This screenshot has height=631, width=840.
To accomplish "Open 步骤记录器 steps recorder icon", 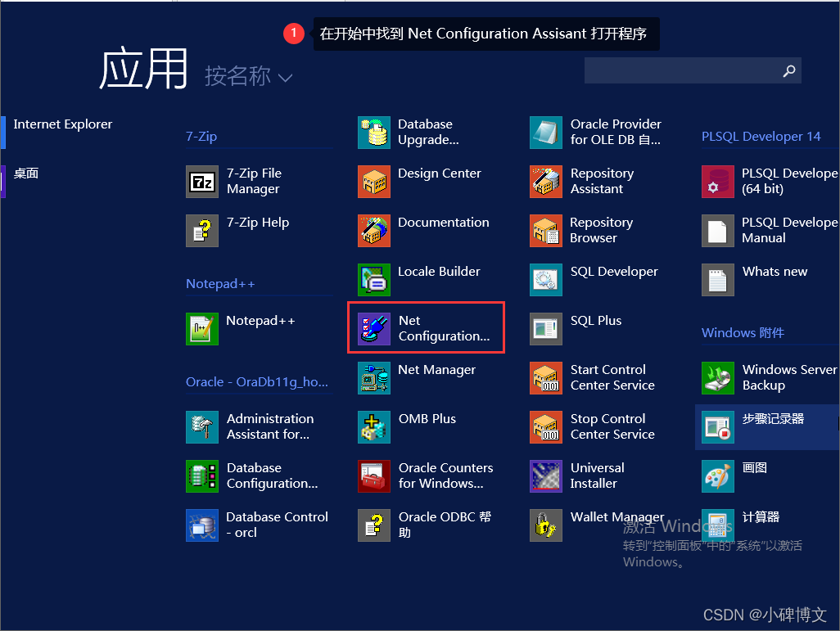I will tap(718, 427).
